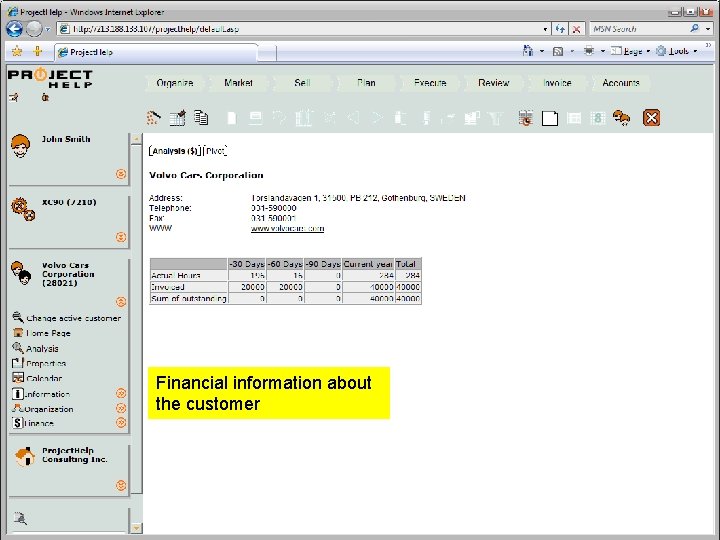Click the greyed new page toolbar icon
This screenshot has height=540, width=720.
pyautogui.click(x=232, y=118)
